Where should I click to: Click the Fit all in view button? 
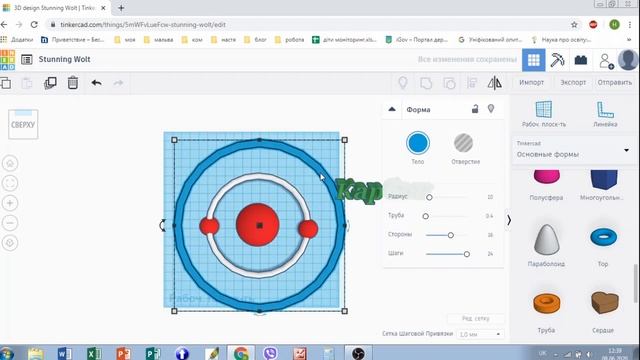(x=10, y=183)
